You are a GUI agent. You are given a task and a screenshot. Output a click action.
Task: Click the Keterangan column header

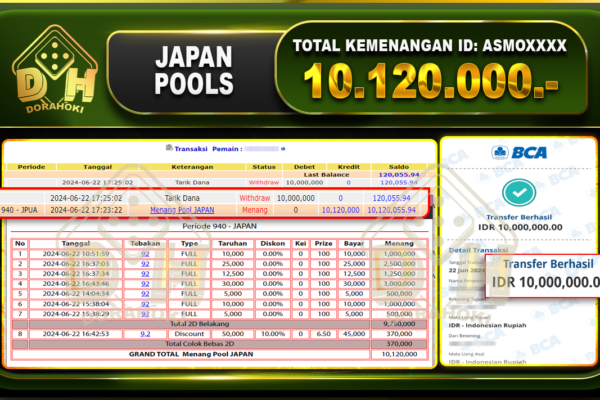[192, 167]
